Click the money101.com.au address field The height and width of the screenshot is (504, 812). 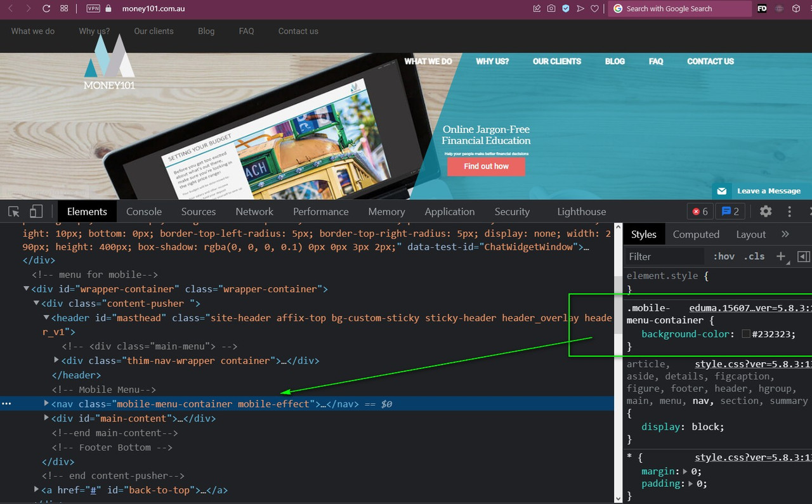tap(154, 9)
